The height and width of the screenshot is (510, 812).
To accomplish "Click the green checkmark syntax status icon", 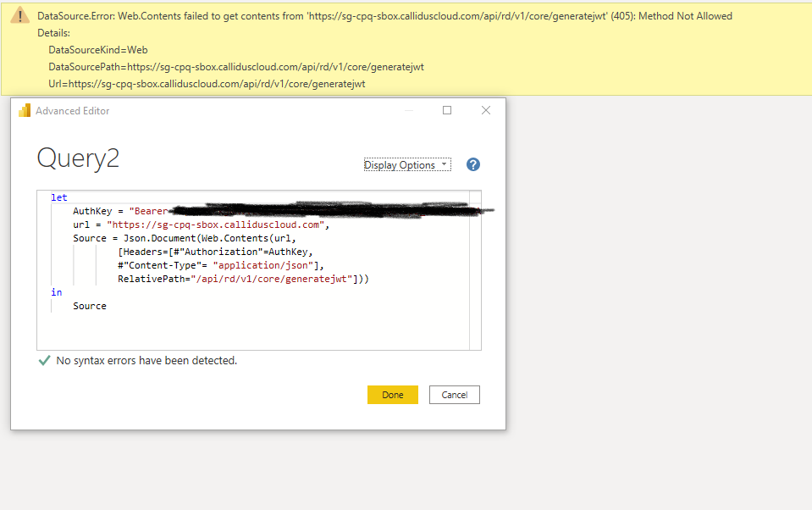I will tap(45, 360).
